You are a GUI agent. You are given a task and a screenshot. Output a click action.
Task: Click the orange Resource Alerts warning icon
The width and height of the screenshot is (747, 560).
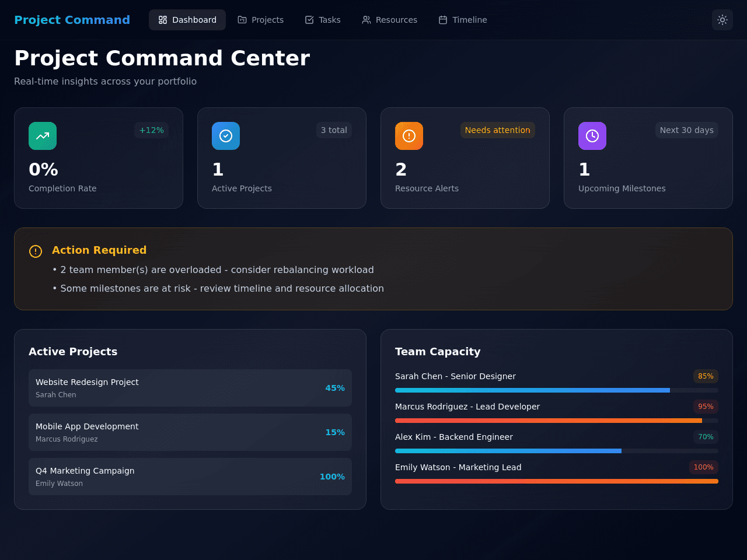409,136
